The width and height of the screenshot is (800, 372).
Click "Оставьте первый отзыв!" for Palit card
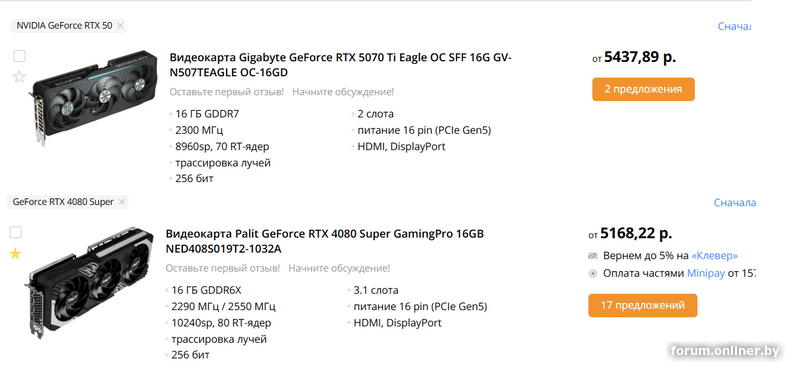click(223, 268)
